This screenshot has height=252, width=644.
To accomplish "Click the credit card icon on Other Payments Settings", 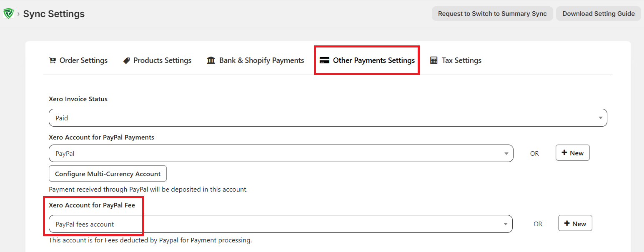I will [325, 60].
